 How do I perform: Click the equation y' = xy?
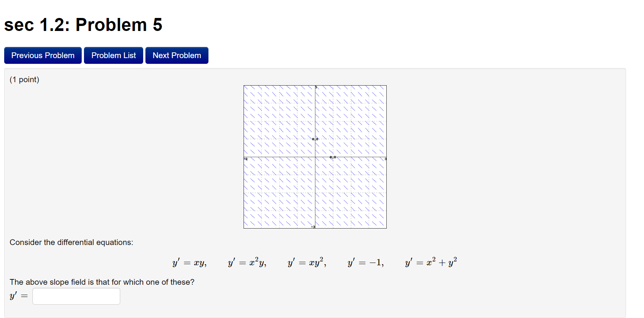click(x=189, y=262)
